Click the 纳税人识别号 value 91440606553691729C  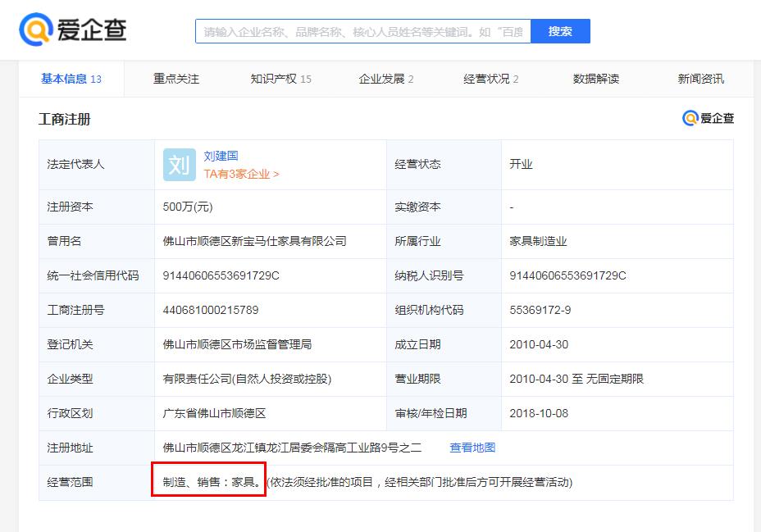tap(567, 275)
